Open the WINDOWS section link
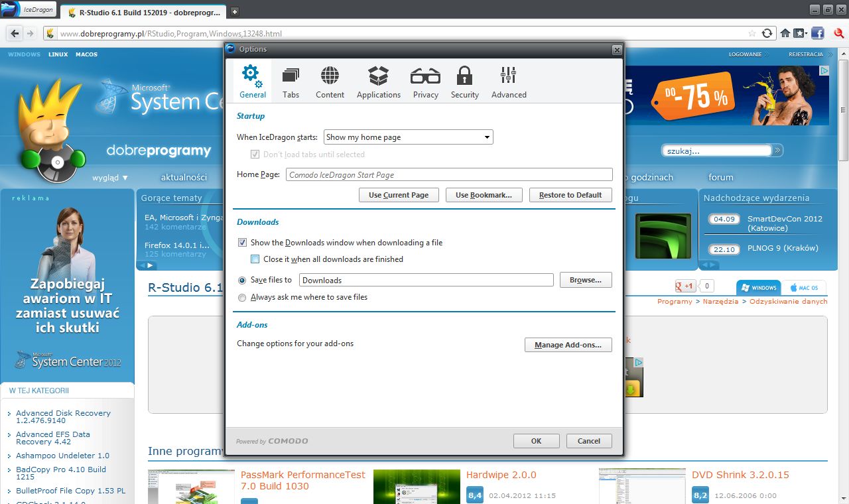This screenshot has width=849, height=504. (24, 54)
